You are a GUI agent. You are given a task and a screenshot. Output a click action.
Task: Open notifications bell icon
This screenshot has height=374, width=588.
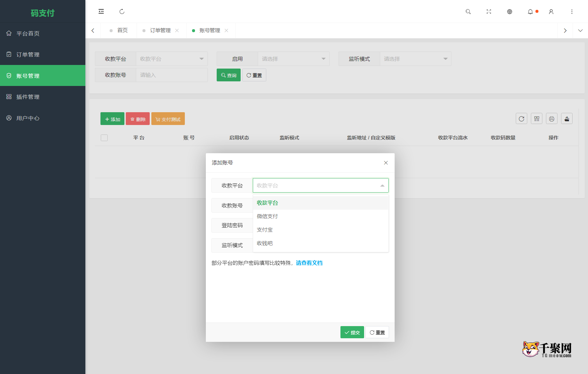(x=530, y=11)
